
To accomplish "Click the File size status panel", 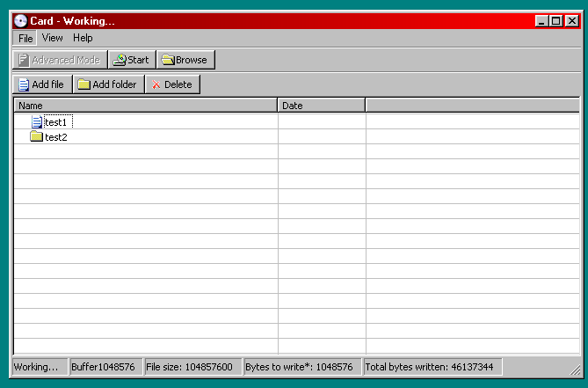I will click(x=192, y=367).
